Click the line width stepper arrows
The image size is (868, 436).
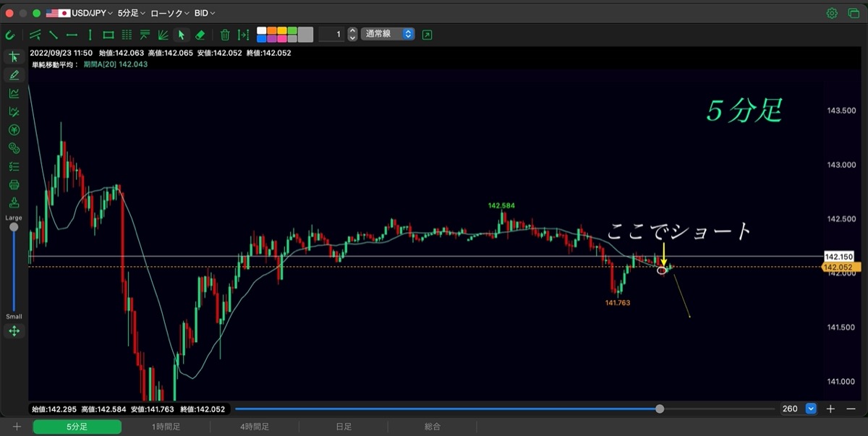pyautogui.click(x=352, y=34)
